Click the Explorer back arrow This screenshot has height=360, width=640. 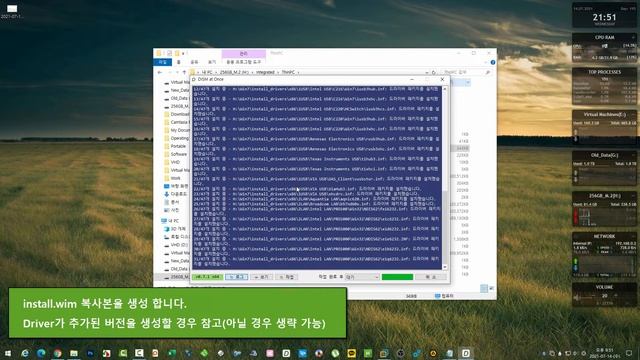[x=160, y=72]
